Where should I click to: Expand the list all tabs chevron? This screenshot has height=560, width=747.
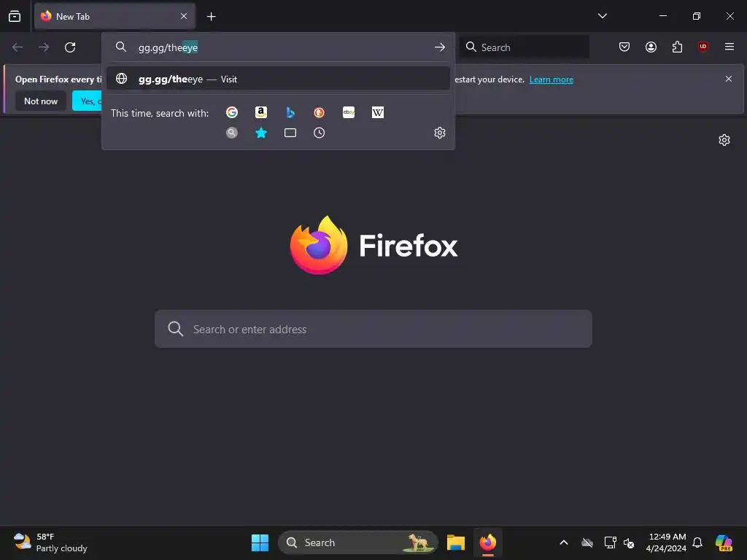602,16
